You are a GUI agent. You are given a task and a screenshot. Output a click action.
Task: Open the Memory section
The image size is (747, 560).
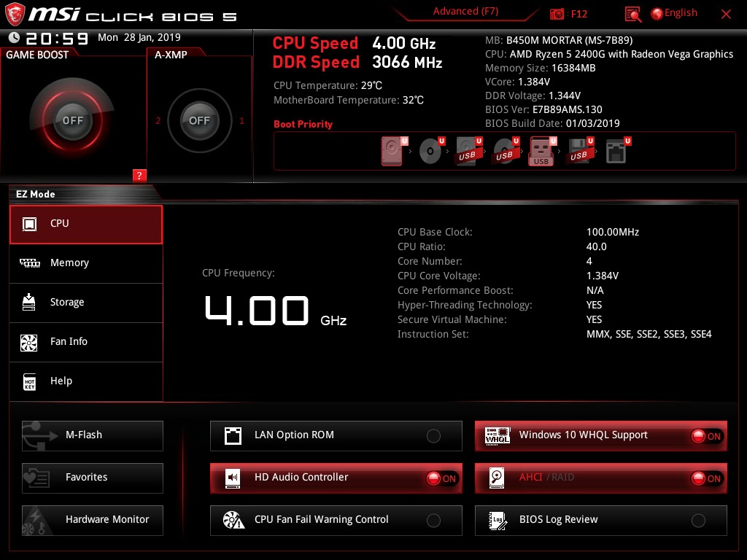coord(86,263)
